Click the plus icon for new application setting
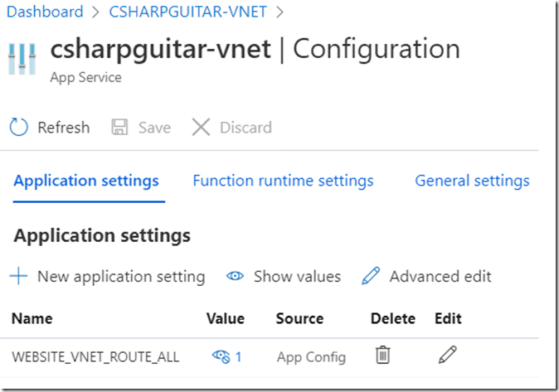The height and width of the screenshot is (392, 559). click(x=18, y=276)
